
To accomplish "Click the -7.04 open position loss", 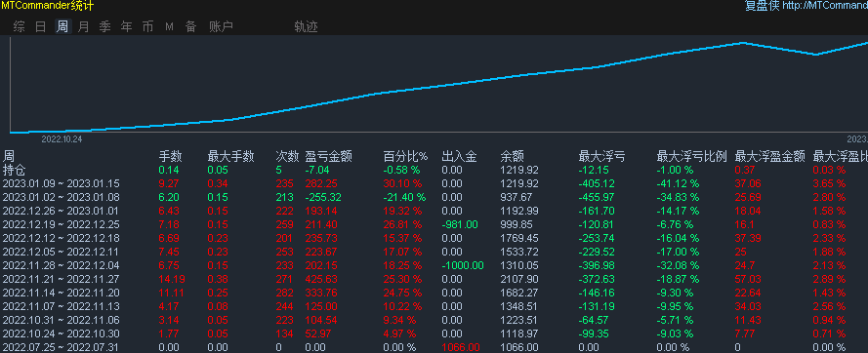I will tap(317, 171).
